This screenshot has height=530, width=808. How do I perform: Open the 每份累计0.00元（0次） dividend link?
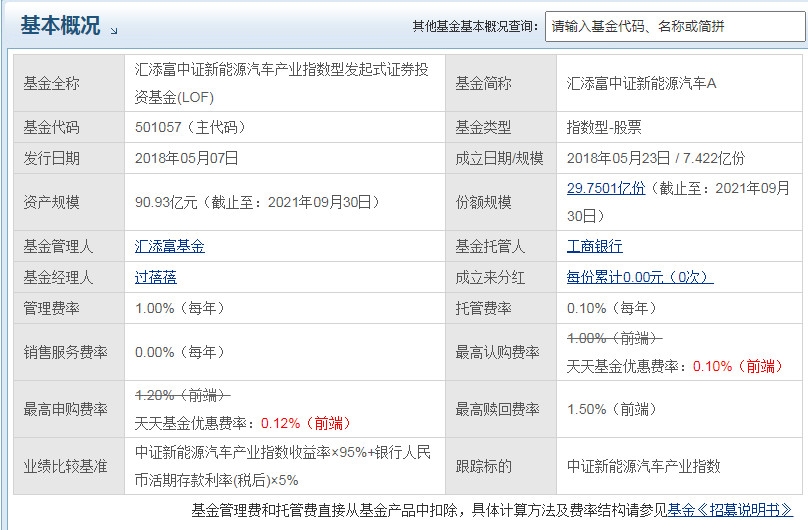click(x=640, y=277)
